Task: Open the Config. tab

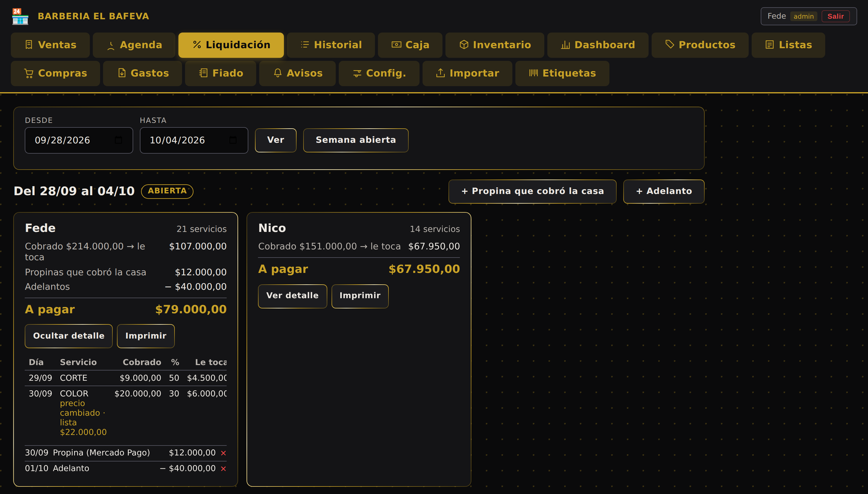Action: pyautogui.click(x=379, y=74)
